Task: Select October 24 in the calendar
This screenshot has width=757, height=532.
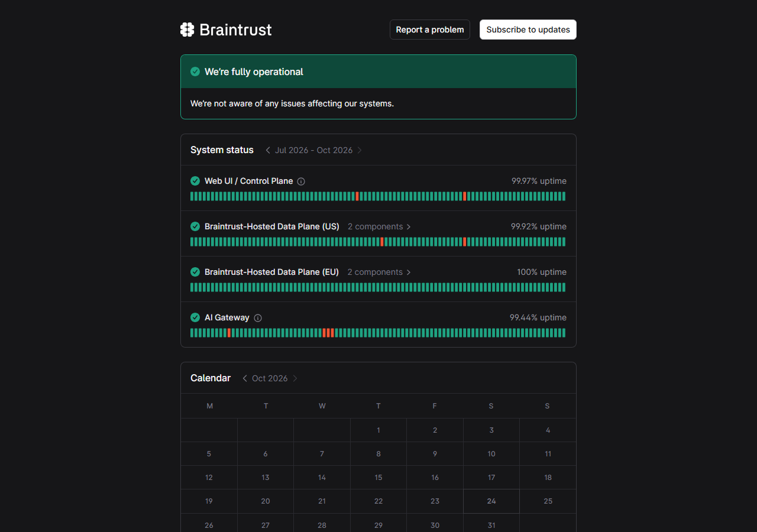Action: pyautogui.click(x=491, y=501)
